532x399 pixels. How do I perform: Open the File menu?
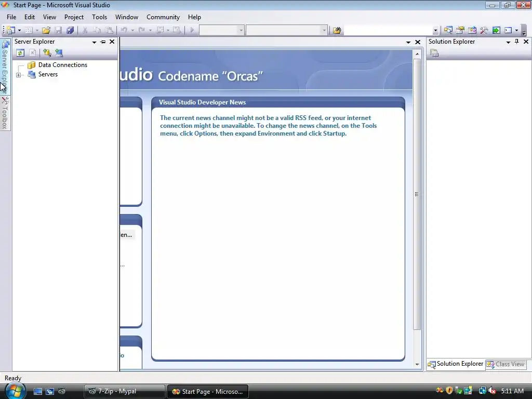coord(11,17)
